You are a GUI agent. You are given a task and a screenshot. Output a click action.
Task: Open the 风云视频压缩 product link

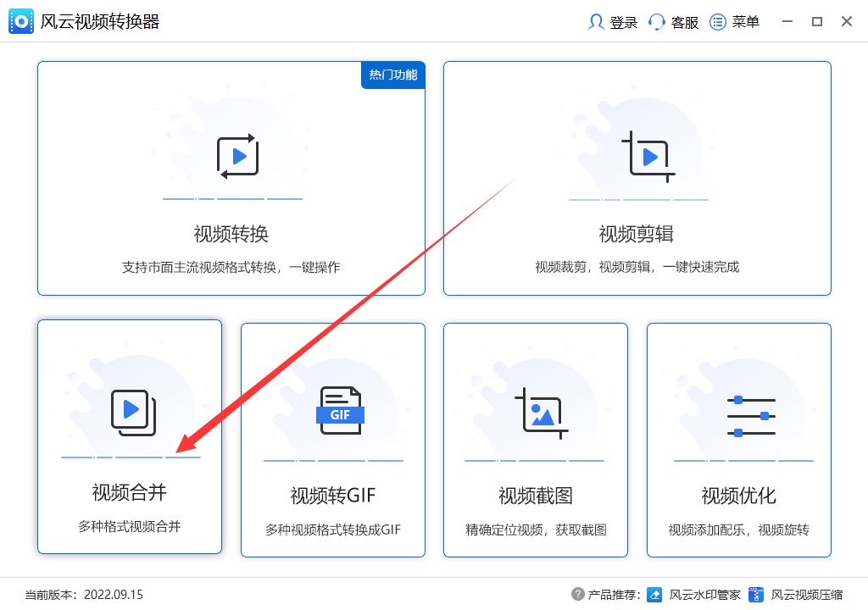click(806, 595)
